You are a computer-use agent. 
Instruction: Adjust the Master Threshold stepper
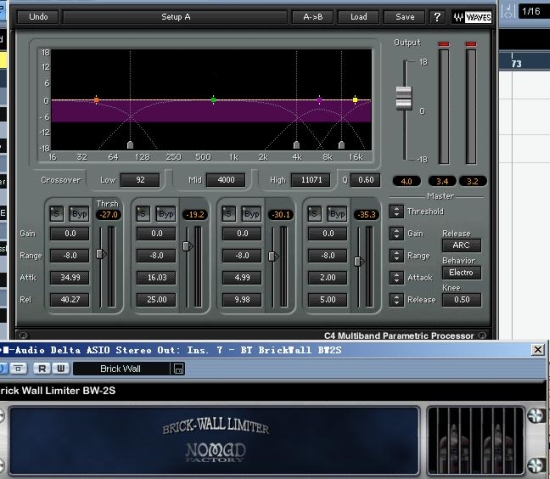396,211
